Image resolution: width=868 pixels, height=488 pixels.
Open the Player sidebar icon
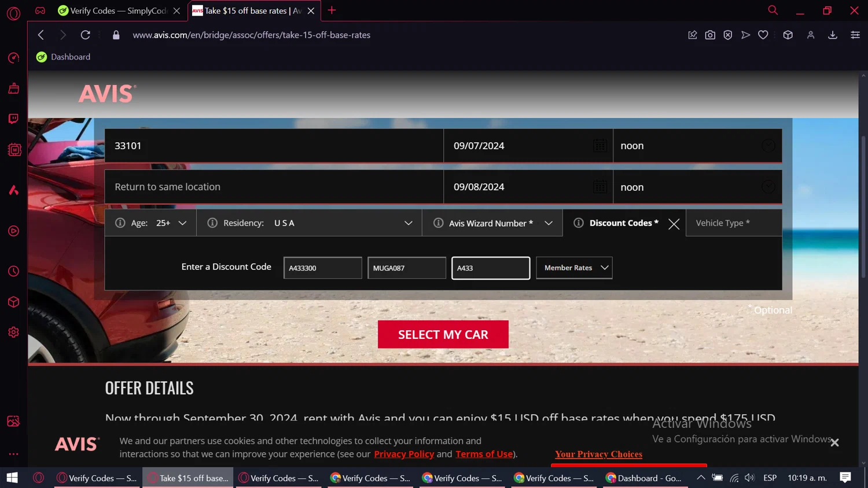[x=13, y=231]
